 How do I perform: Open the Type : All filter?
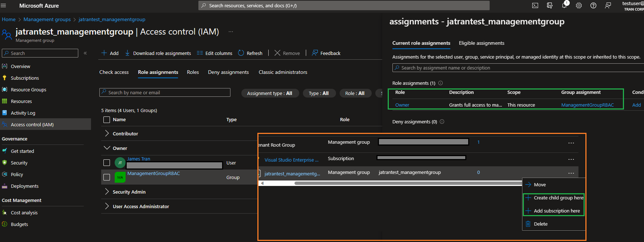(319, 93)
